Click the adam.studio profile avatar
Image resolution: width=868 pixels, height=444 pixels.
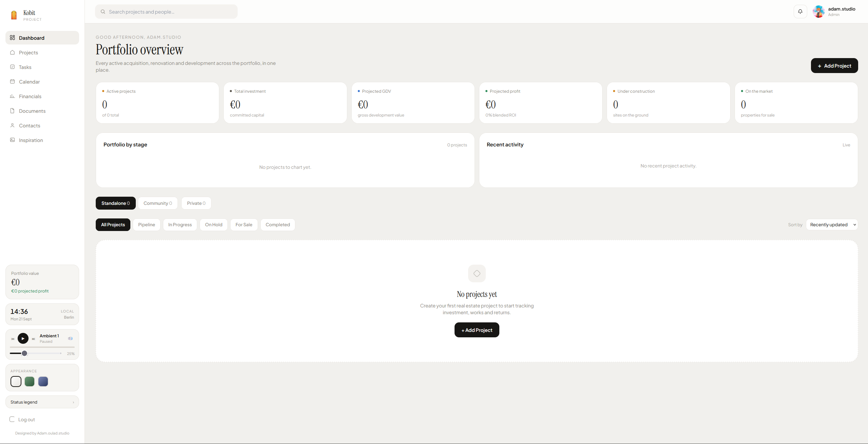(x=818, y=12)
